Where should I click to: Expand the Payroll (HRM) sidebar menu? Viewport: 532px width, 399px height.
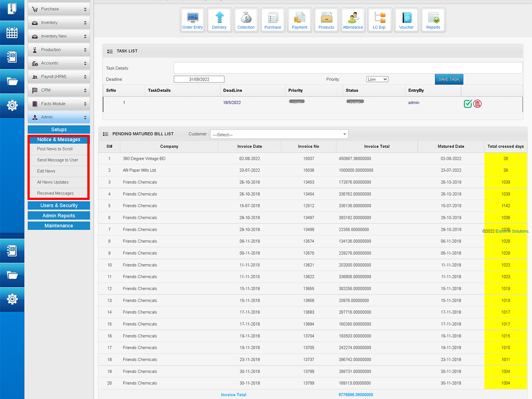coord(59,77)
